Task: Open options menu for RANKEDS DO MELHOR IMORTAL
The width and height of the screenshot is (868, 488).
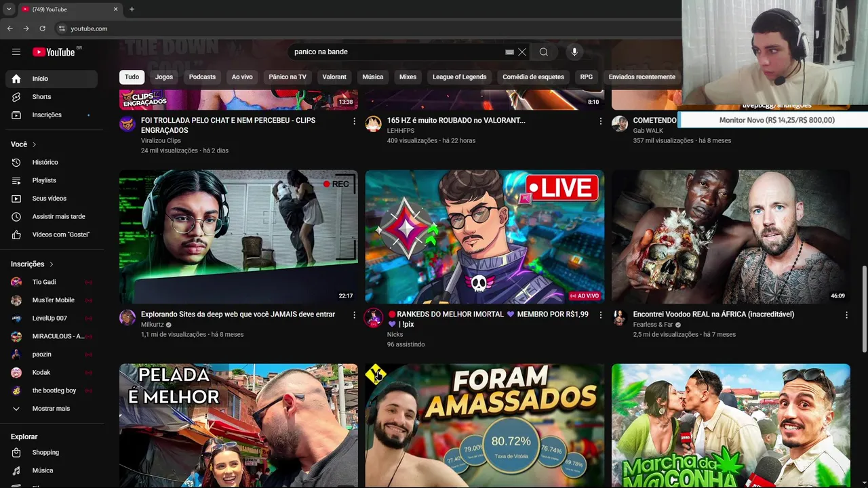Action: (600, 315)
